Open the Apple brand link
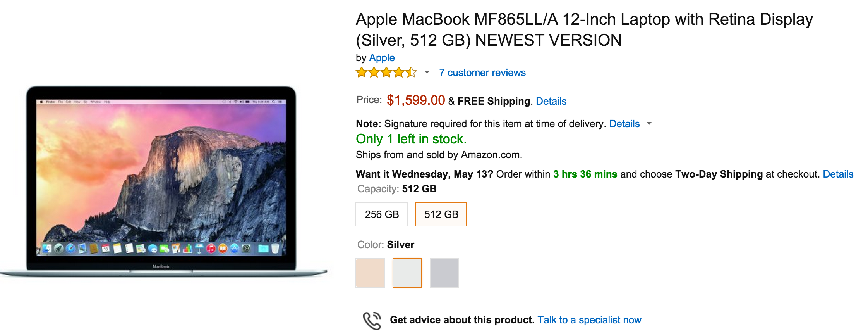The width and height of the screenshot is (868, 335). [x=382, y=58]
